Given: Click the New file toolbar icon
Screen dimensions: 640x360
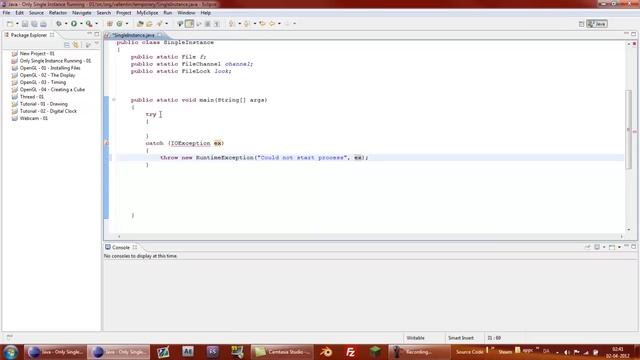Looking at the screenshot, I should click(10, 24).
